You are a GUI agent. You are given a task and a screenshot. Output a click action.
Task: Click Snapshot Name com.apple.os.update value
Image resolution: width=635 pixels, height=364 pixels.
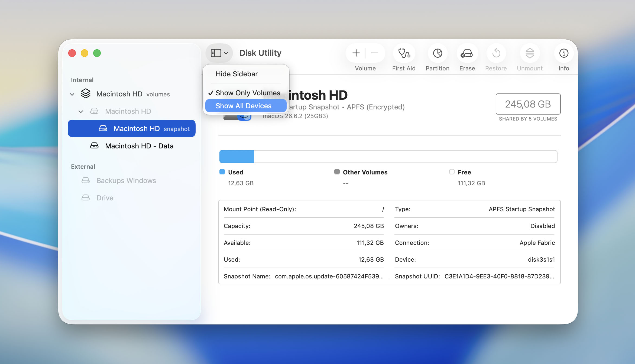329,276
